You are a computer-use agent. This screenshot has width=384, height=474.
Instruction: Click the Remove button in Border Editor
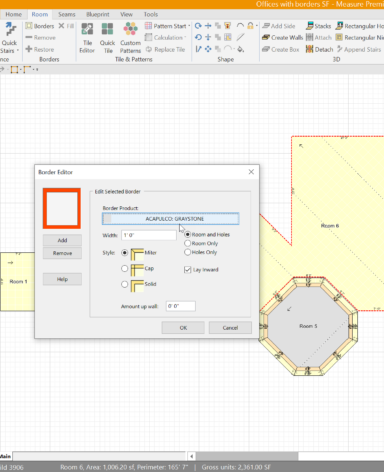point(62,253)
